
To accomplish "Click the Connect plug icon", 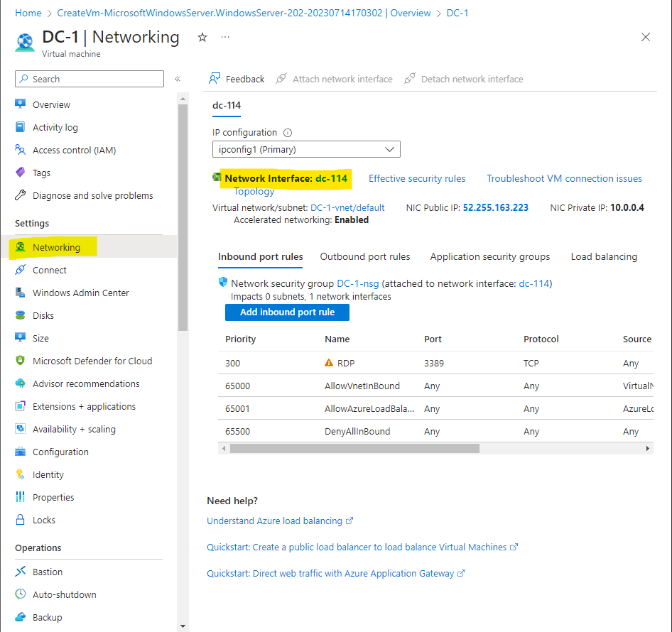I will point(20,270).
